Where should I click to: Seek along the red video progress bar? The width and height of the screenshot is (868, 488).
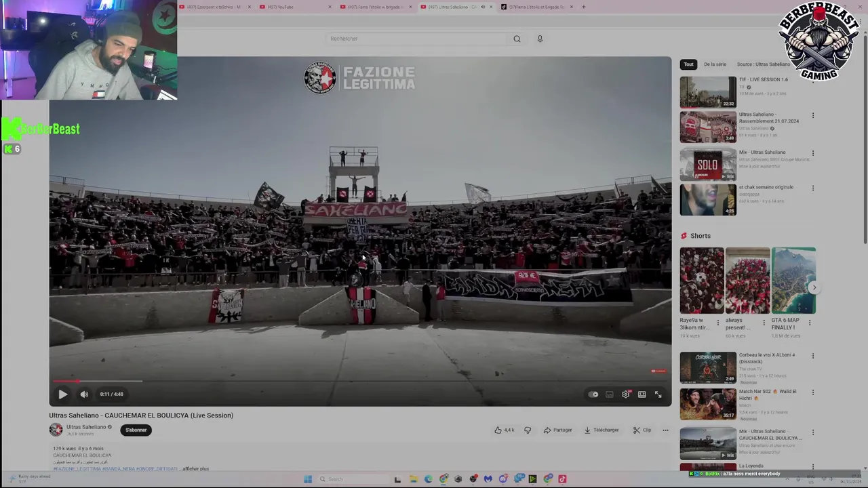click(x=360, y=381)
